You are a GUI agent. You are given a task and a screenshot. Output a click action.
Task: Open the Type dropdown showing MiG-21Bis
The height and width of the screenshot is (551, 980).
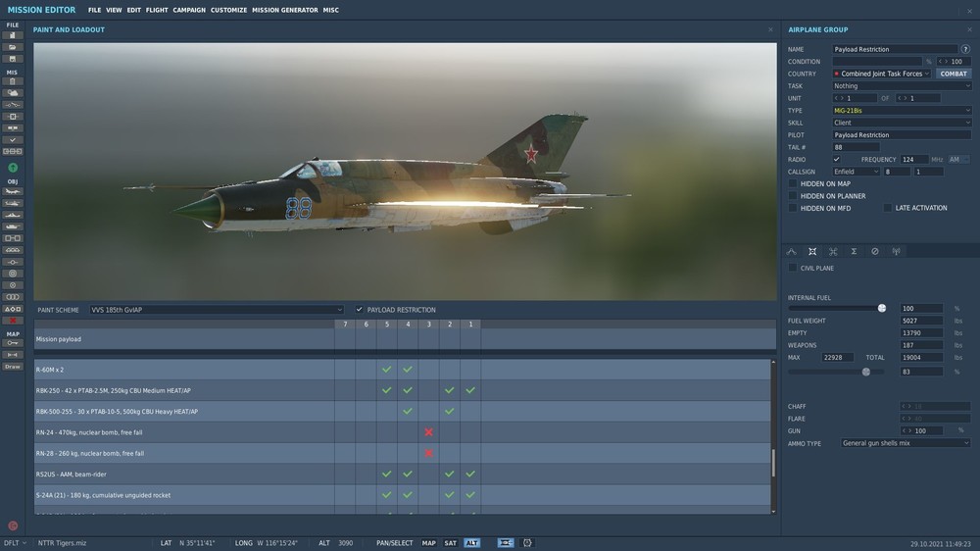pyautogui.click(x=902, y=110)
